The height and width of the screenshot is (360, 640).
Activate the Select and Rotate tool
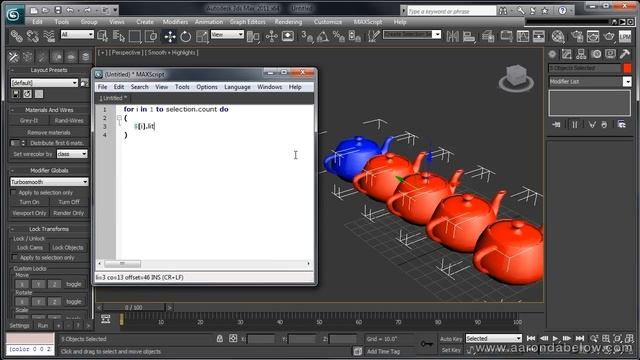coord(186,36)
